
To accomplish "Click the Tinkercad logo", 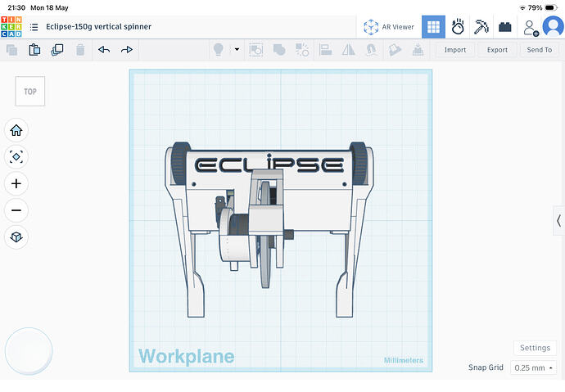I will click(x=11, y=27).
